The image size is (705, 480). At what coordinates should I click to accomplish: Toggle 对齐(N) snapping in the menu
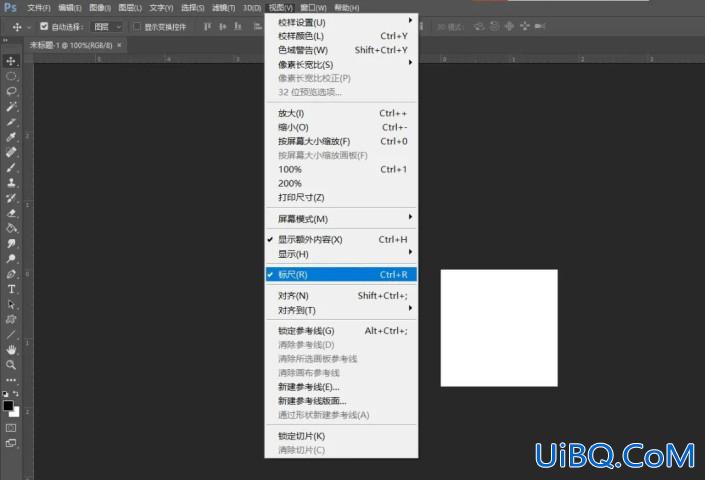(341, 296)
